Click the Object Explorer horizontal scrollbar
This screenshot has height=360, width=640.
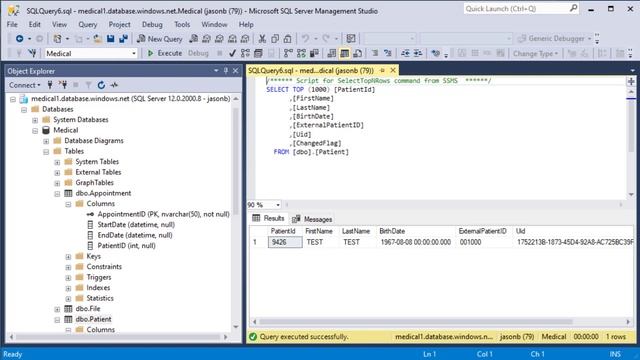[118, 337]
